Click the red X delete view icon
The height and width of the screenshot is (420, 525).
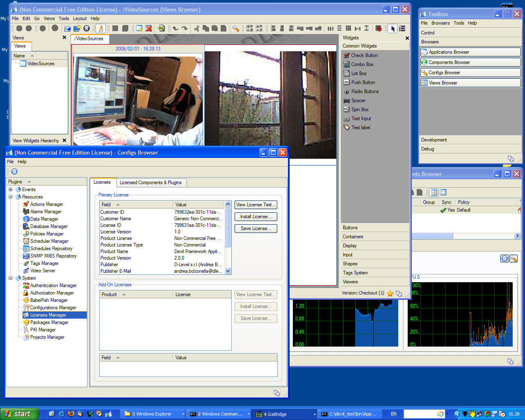[x=148, y=28]
